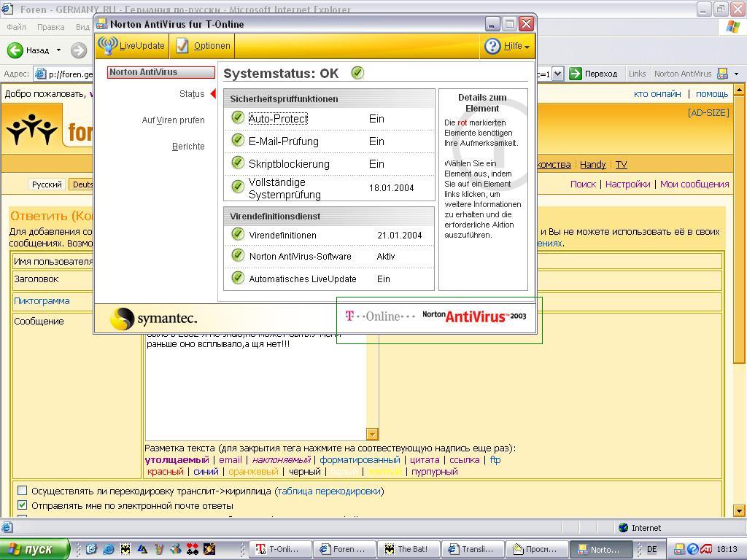Apply утолщаемый bold markup
747x560 pixels.
click(177, 460)
